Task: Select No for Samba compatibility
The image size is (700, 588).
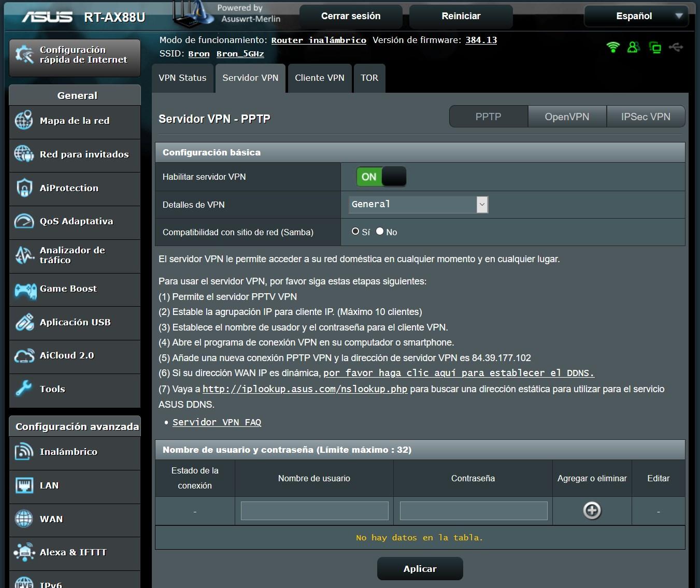Action: (380, 231)
